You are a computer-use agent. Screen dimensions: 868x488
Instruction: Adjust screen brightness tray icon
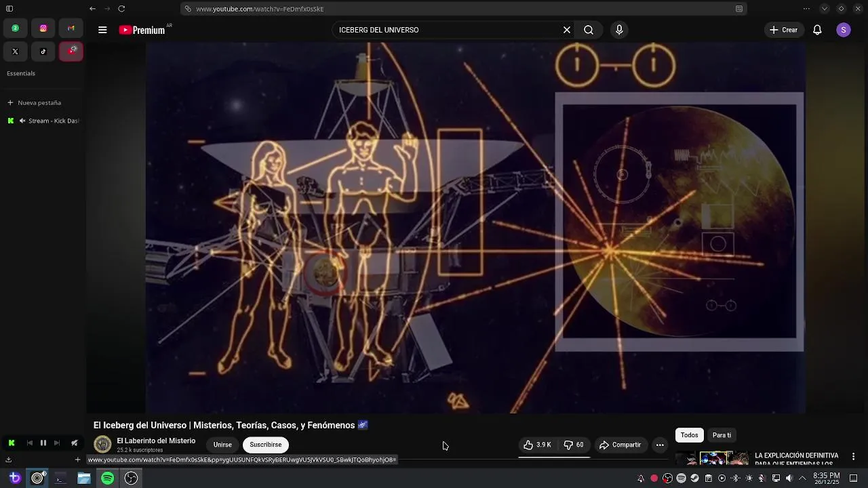pos(749,478)
